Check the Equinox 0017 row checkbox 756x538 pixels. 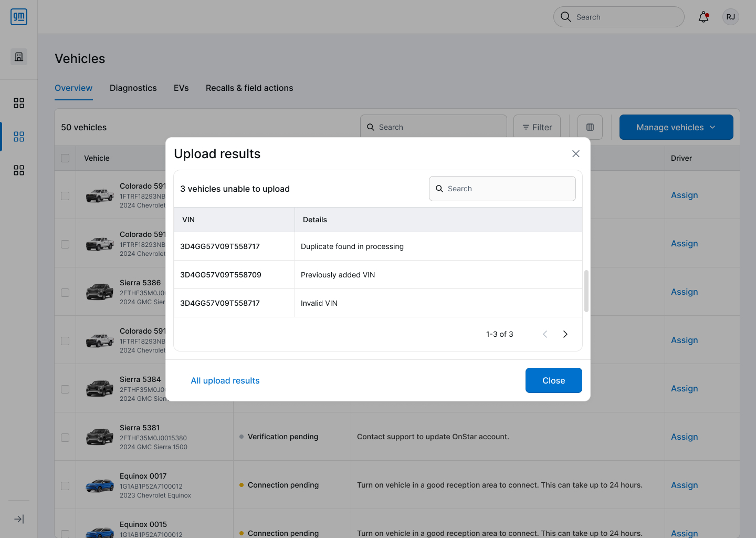tap(65, 486)
